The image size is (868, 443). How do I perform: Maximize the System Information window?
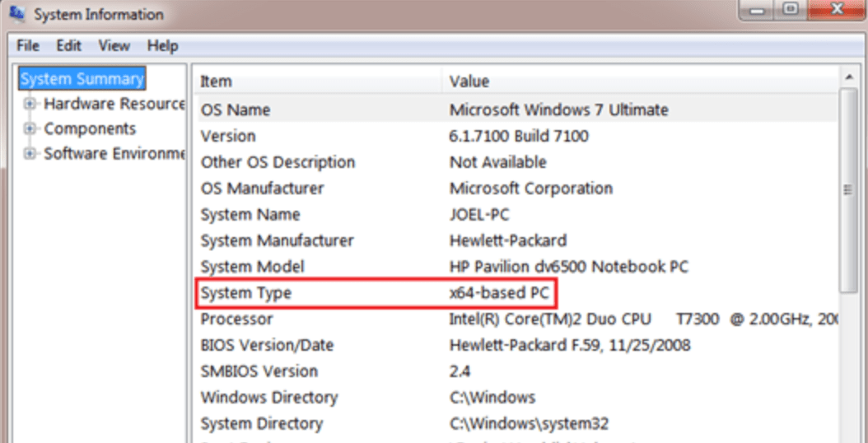pyautogui.click(x=791, y=9)
